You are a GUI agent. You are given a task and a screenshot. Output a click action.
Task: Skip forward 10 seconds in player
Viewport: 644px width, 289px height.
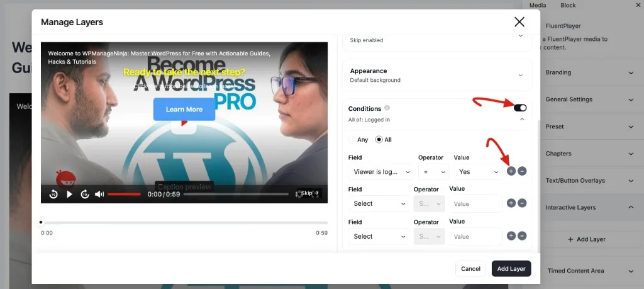coord(85,194)
